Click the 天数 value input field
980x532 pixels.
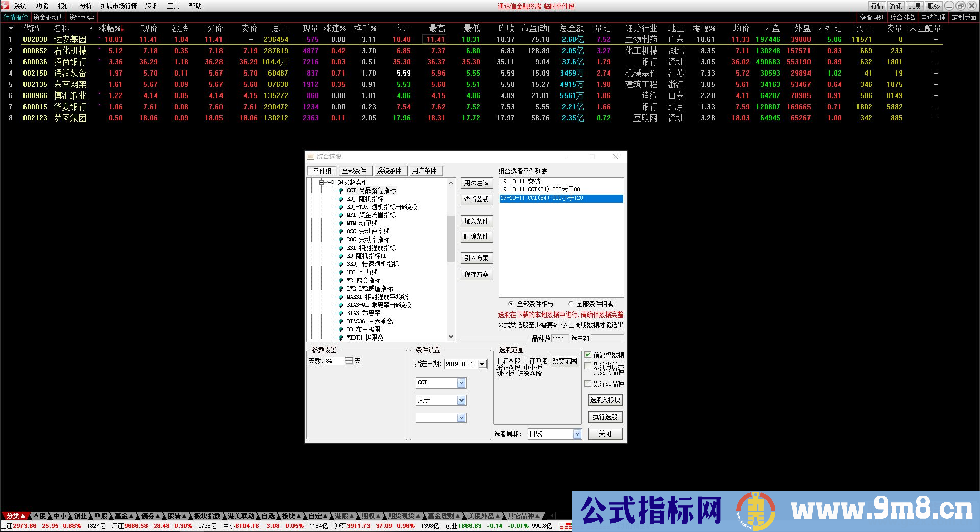[x=335, y=361]
